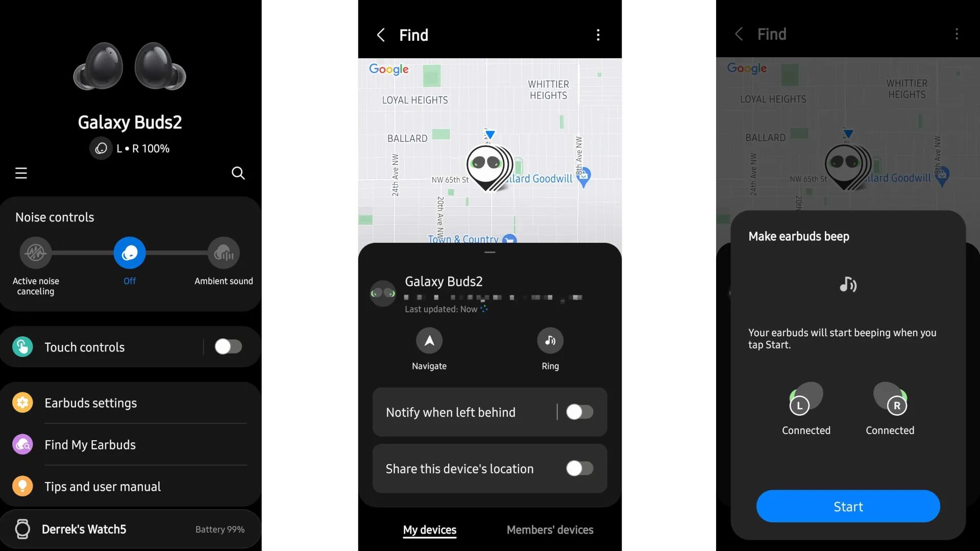This screenshot has width=980, height=551.
Task: Toggle the Share This Device's Location switch
Action: [577, 469]
